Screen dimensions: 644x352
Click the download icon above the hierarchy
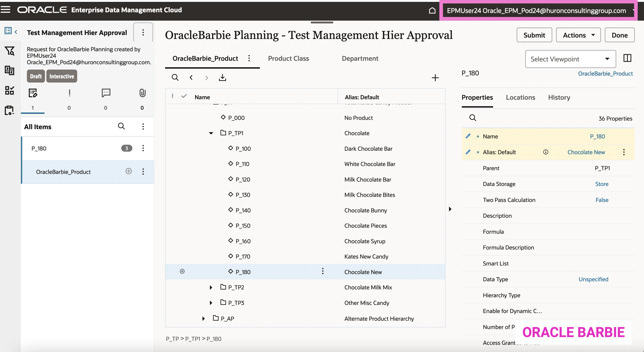tap(222, 77)
